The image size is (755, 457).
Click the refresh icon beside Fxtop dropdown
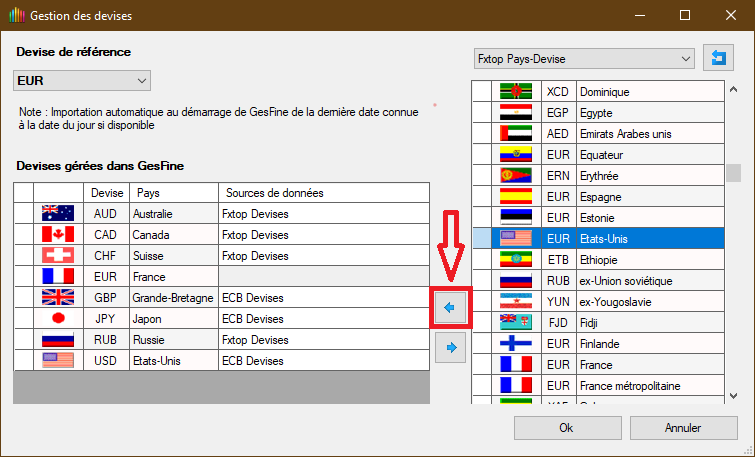click(x=717, y=59)
